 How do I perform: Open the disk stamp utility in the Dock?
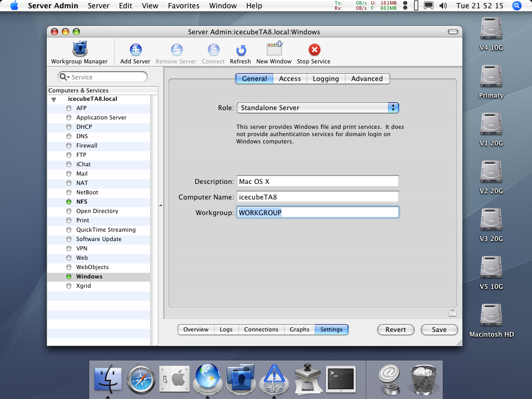(308, 379)
